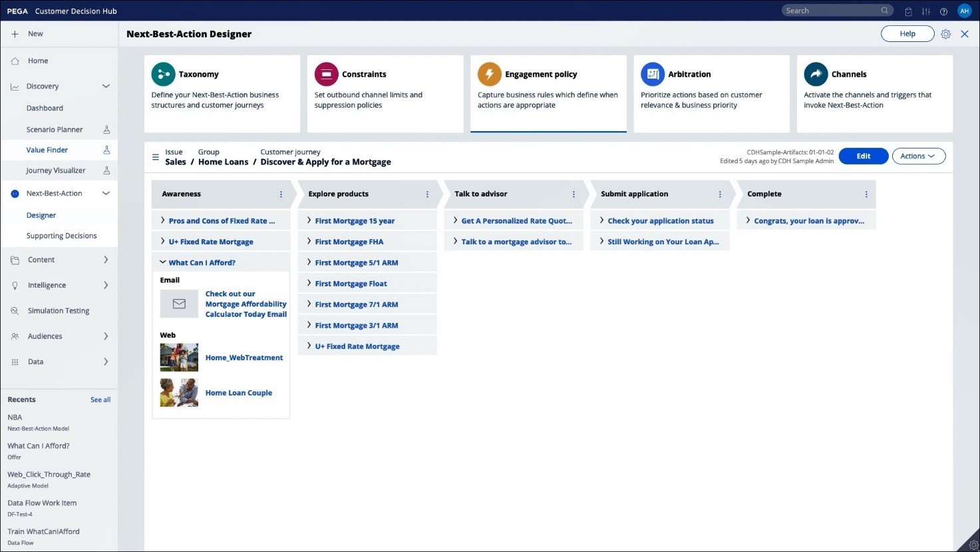Open Dashboard in the sidebar
The height and width of the screenshot is (552, 980).
(x=45, y=109)
